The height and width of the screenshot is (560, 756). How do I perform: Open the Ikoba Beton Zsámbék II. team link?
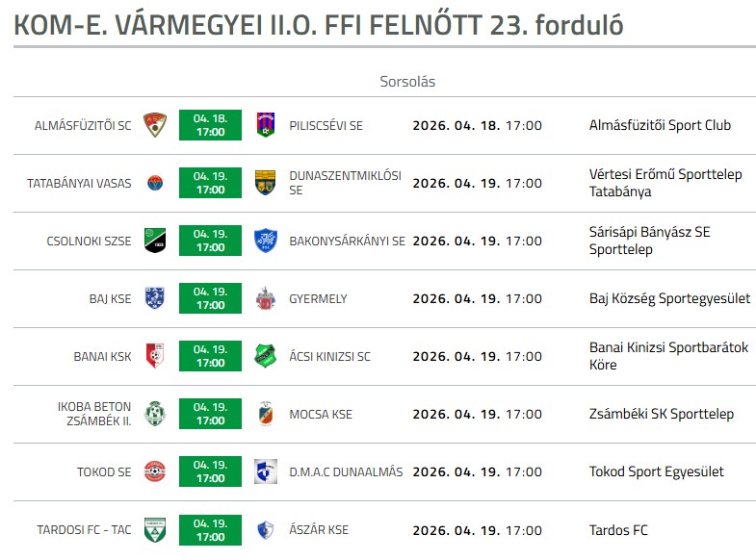pos(94,414)
